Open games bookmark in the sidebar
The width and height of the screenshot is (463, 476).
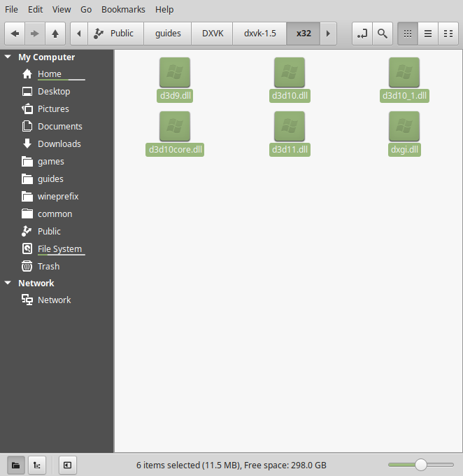[x=57, y=162]
